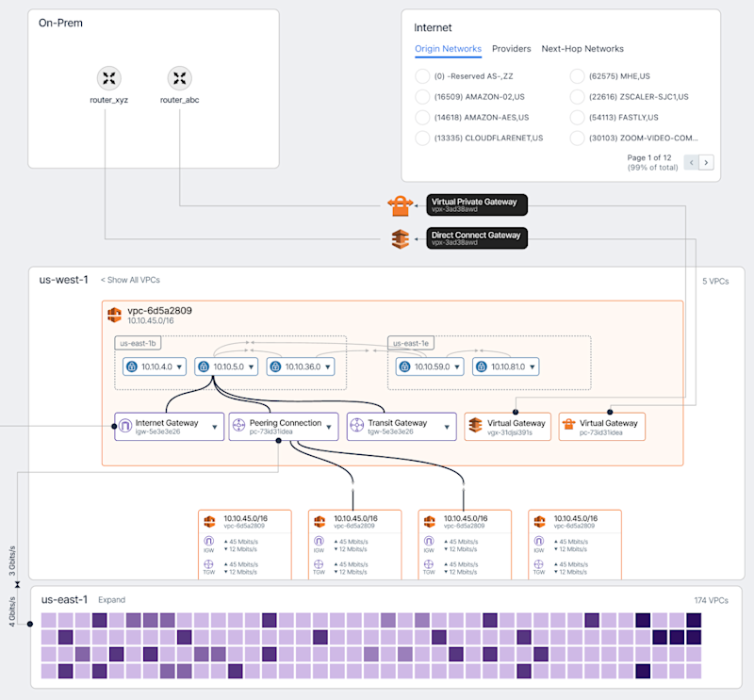Click the TGW icon in third VPC card

(429, 564)
